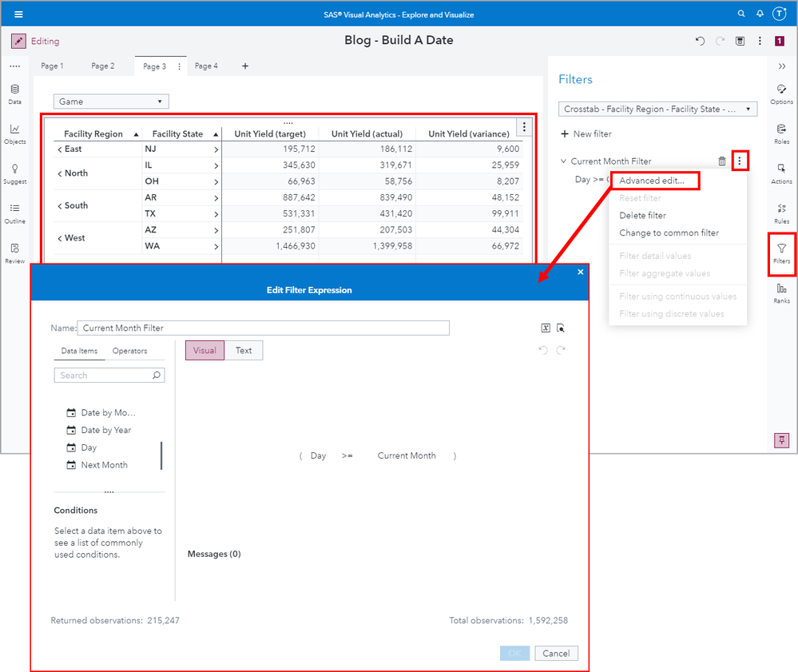This screenshot has width=798, height=672.
Task: Open the Suggest pane
Action: tap(14, 174)
